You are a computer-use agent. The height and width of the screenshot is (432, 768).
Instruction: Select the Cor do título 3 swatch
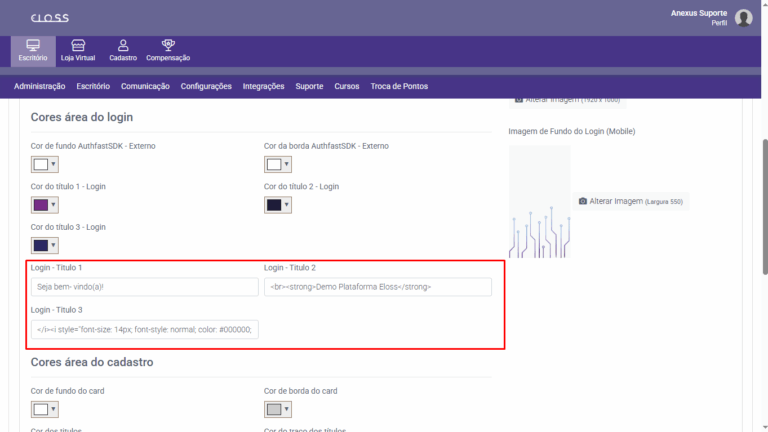[40, 246]
